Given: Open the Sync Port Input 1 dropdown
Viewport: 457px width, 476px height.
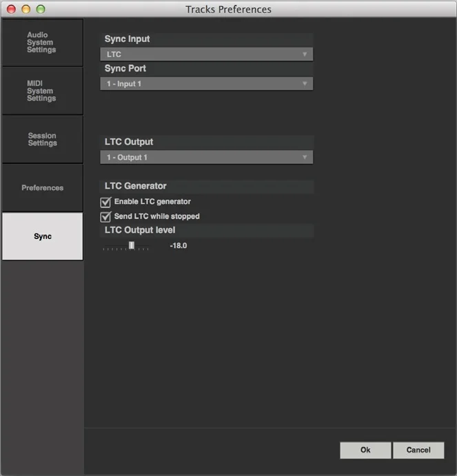Looking at the screenshot, I should click(x=206, y=84).
